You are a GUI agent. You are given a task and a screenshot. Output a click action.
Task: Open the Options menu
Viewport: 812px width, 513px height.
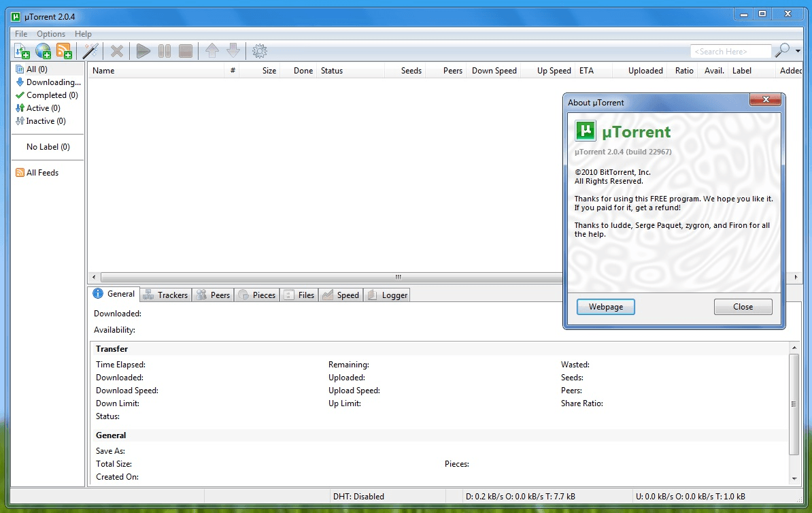click(x=50, y=33)
